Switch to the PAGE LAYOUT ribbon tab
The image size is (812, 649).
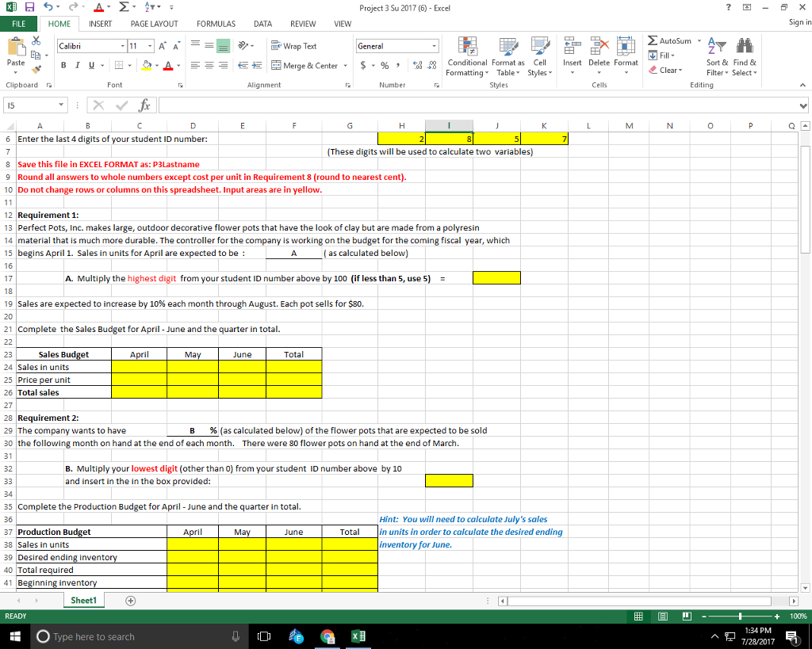[x=153, y=24]
